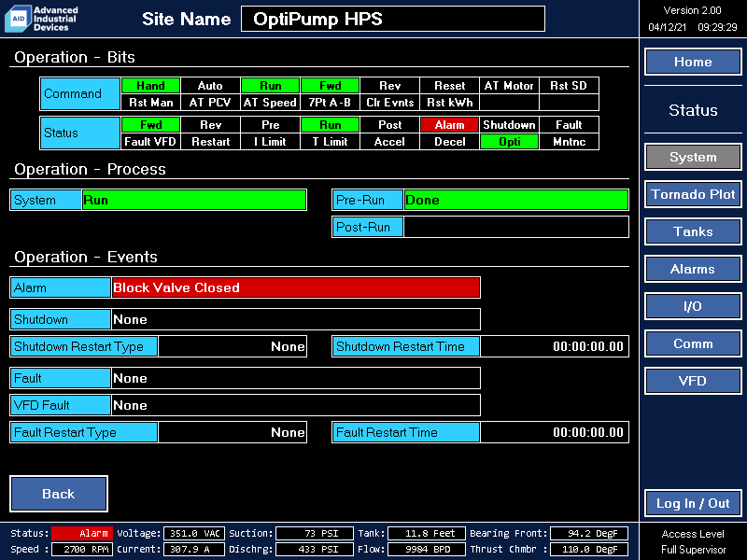Click the date and time display
The height and width of the screenshot is (560, 747).
(x=693, y=27)
